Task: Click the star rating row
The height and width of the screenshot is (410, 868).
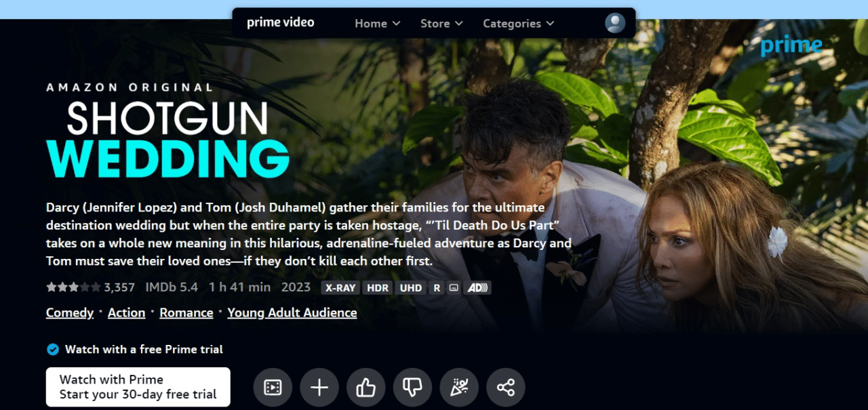Action: (x=91, y=287)
